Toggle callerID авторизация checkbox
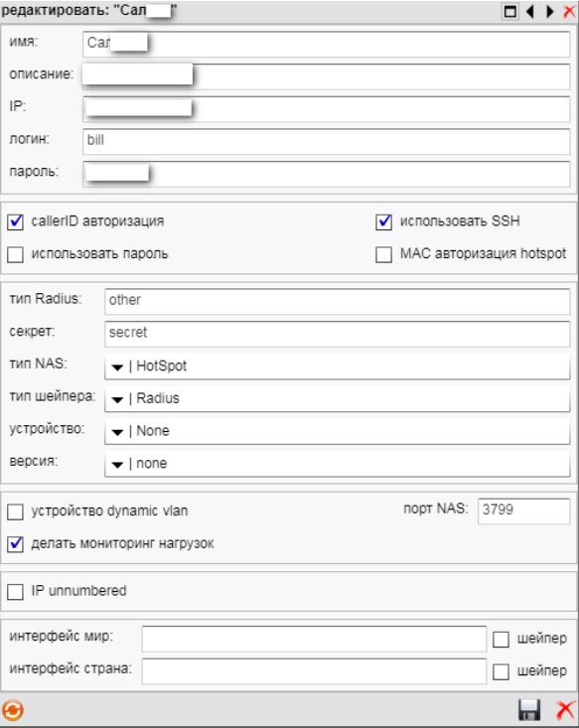The image size is (579, 728). pyautogui.click(x=15, y=221)
